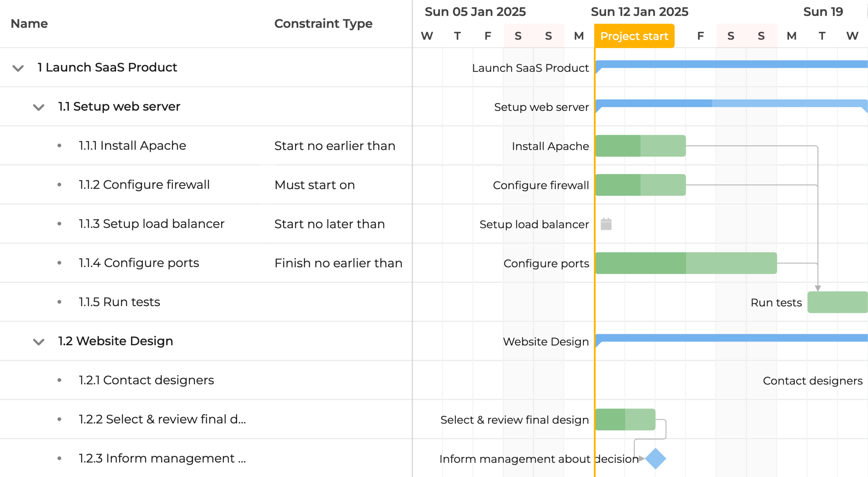Click the Configure ports task bar
The image size is (868, 477).
(x=686, y=263)
